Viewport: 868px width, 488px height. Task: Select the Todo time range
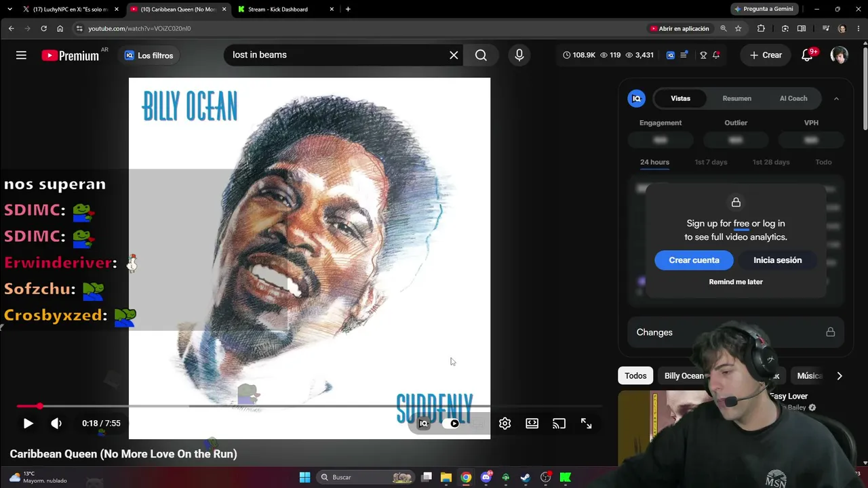823,162
